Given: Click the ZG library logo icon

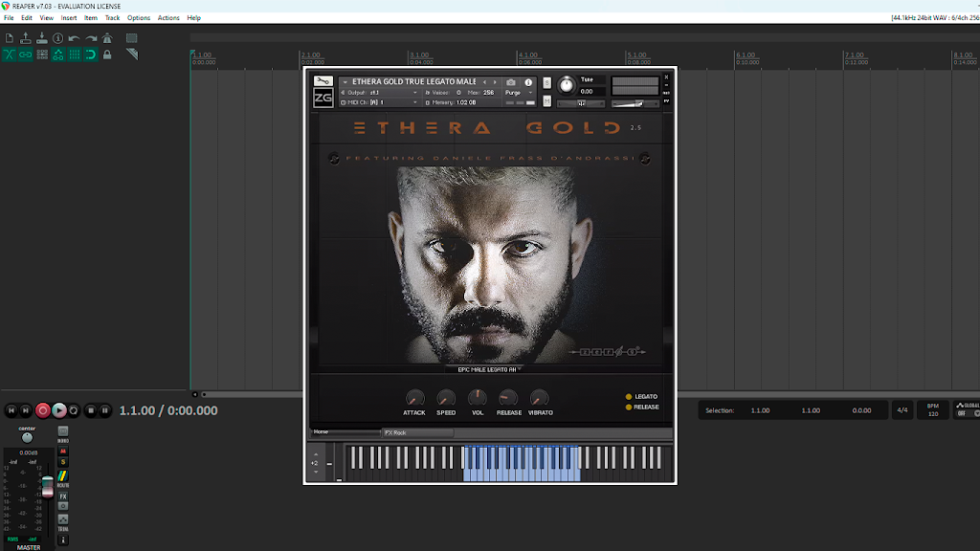Looking at the screenshot, I should coord(323,99).
